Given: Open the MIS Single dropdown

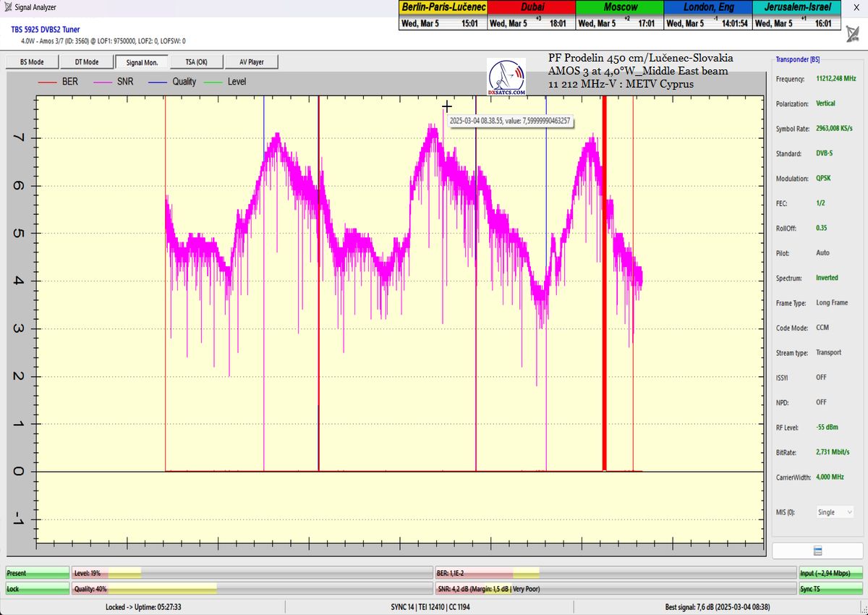Looking at the screenshot, I should (x=835, y=512).
